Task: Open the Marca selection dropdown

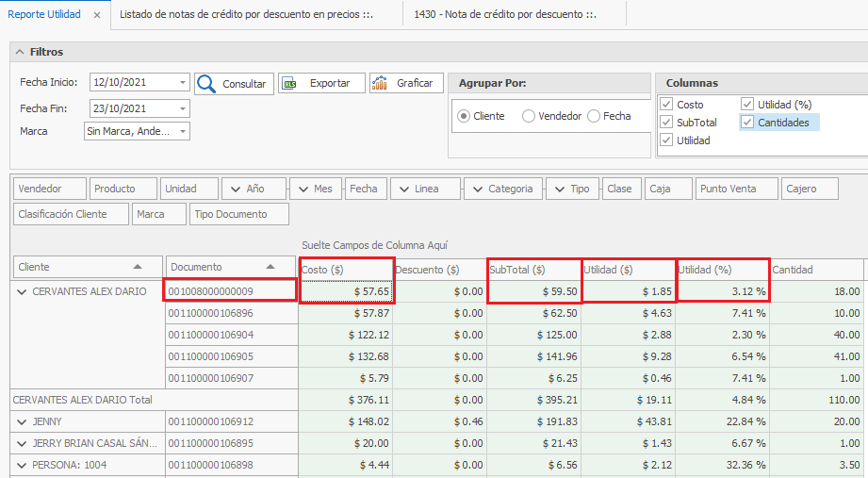Action: 182,132
